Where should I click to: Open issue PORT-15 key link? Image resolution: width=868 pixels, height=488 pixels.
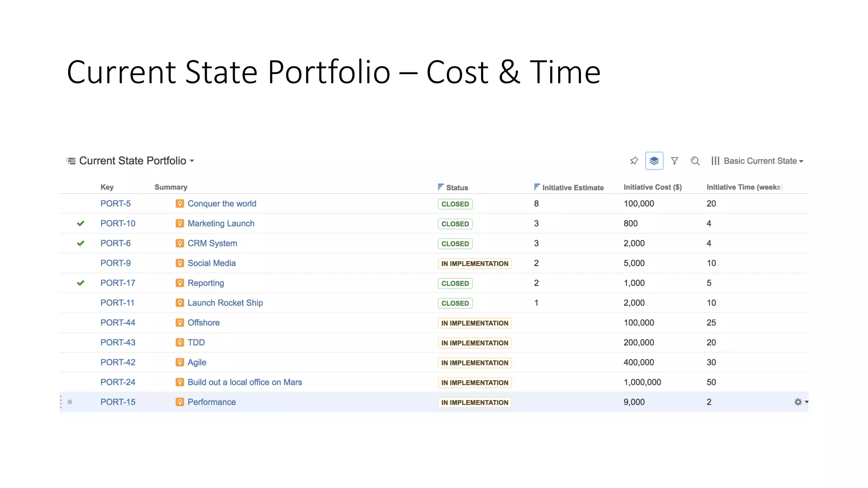[x=118, y=402]
